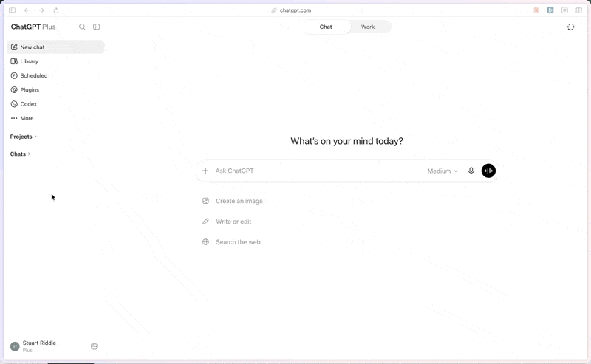Image resolution: width=591 pixels, height=364 pixels.
Task: Switch to the Chat tab
Action: tap(326, 27)
